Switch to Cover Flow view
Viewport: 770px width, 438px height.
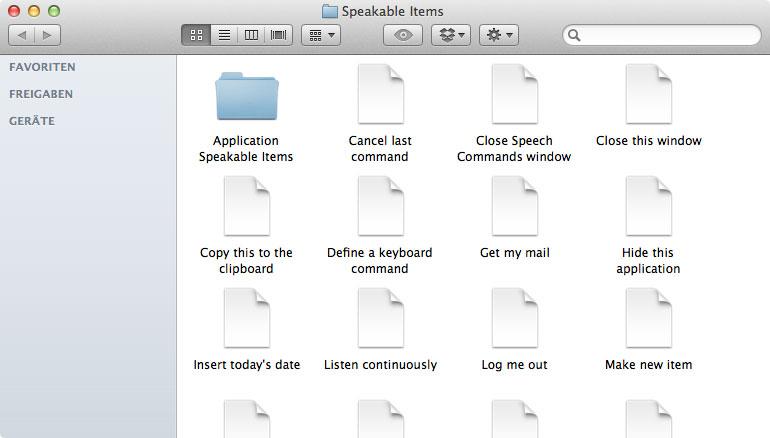278,35
